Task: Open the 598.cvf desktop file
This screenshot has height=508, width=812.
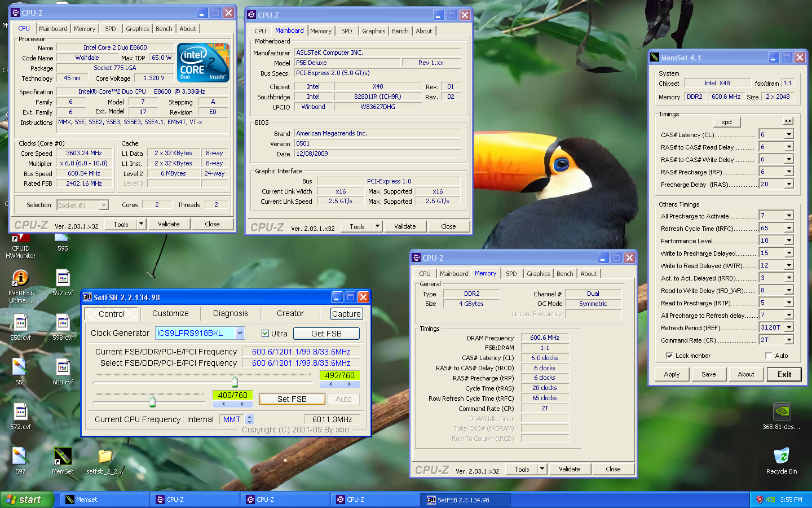Action: tap(63, 327)
